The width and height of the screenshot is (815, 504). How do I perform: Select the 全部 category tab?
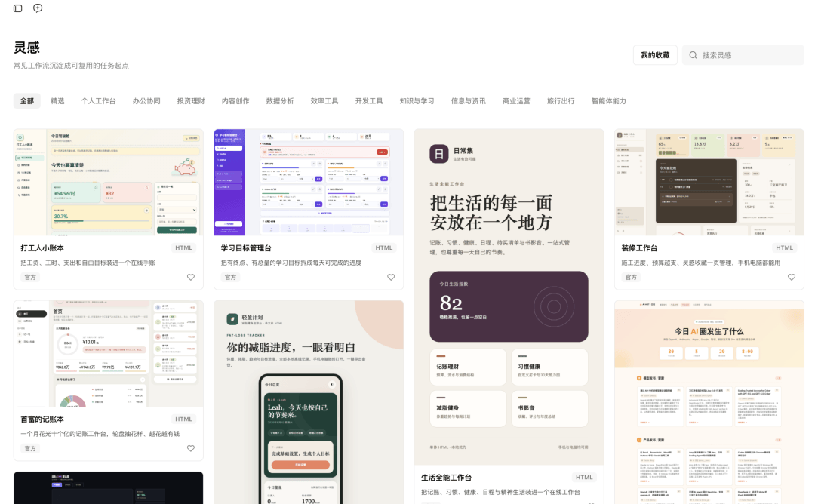[27, 101]
